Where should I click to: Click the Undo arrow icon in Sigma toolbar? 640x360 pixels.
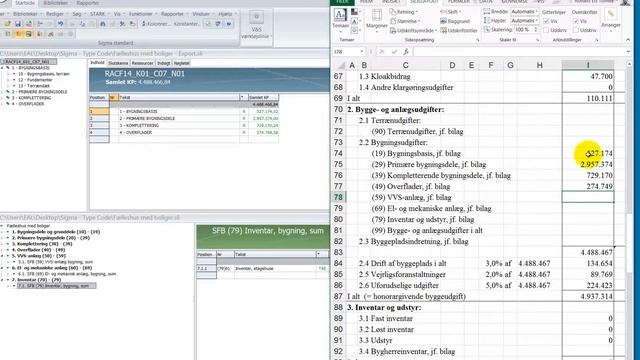pyautogui.click(x=60, y=24)
